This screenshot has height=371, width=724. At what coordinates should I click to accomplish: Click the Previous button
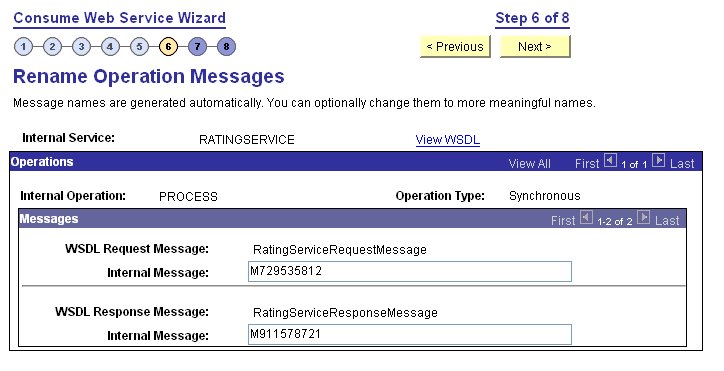coord(455,47)
